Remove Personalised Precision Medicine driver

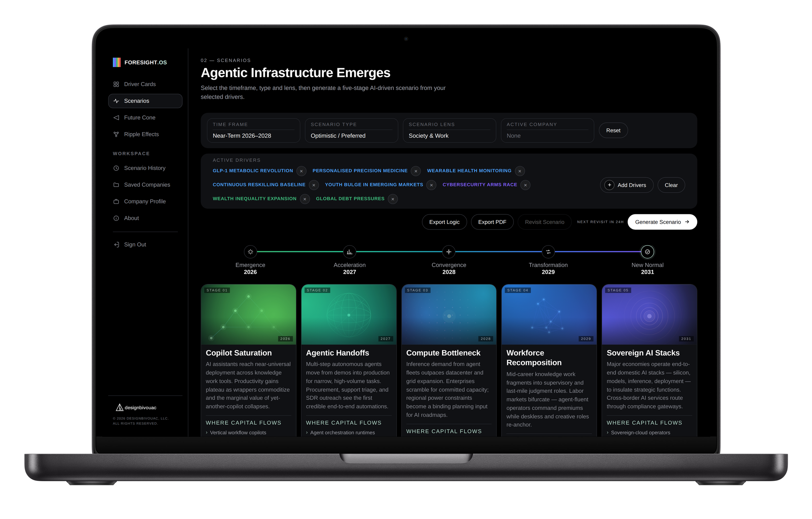pyautogui.click(x=416, y=171)
